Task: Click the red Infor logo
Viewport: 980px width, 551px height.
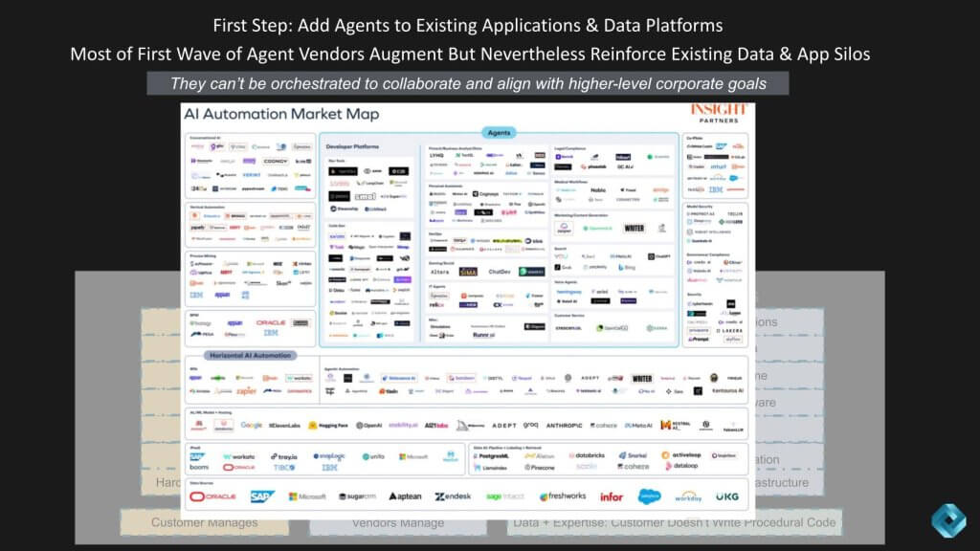Action: coord(612,497)
